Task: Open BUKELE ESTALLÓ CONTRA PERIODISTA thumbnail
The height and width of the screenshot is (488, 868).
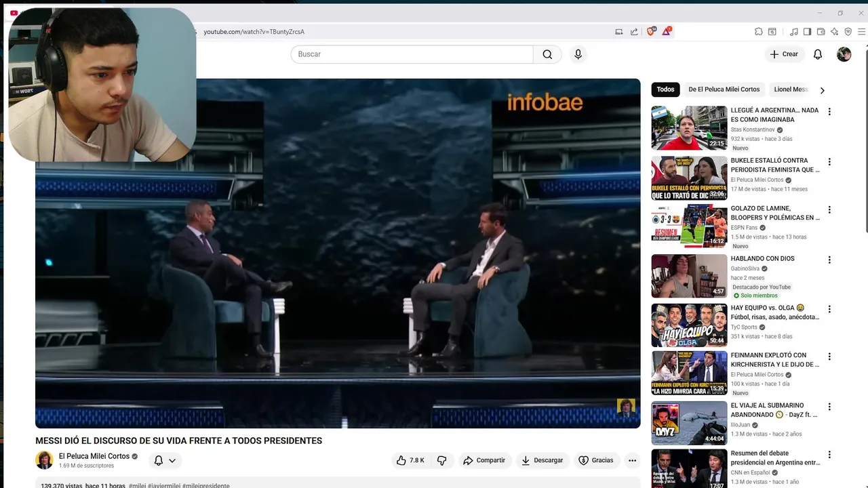Action: (x=689, y=178)
